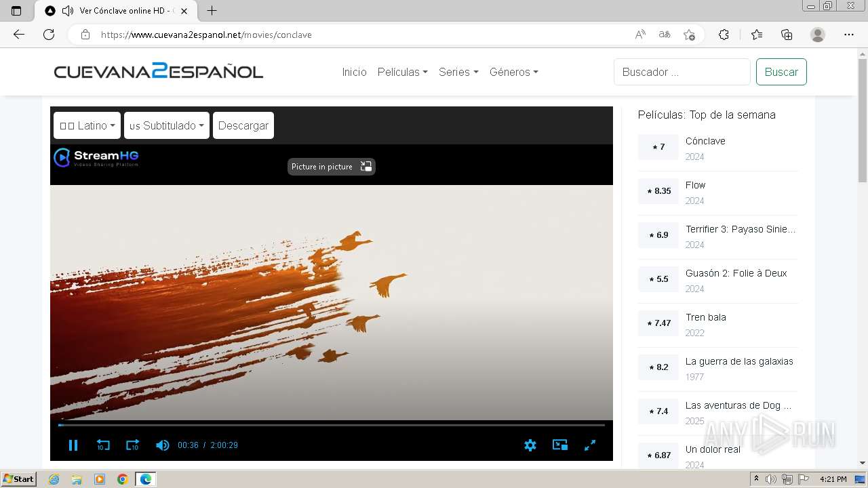Viewport: 868px width, 488px height.
Task: Open Tren bala movie link
Action: click(705, 317)
